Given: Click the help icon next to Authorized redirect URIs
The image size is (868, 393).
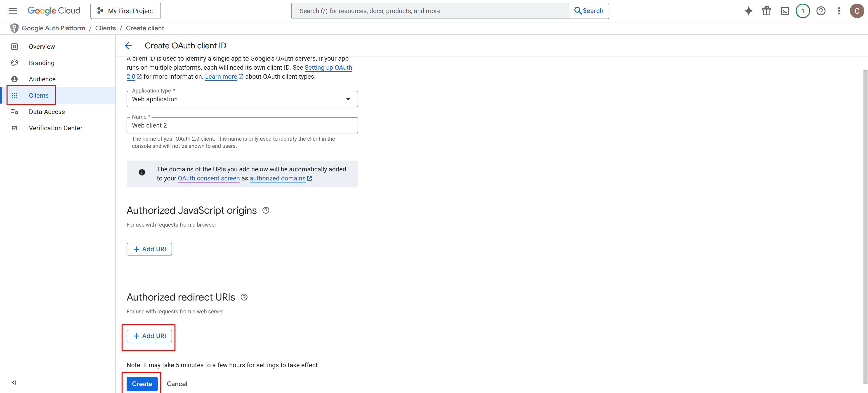Looking at the screenshot, I should (244, 297).
